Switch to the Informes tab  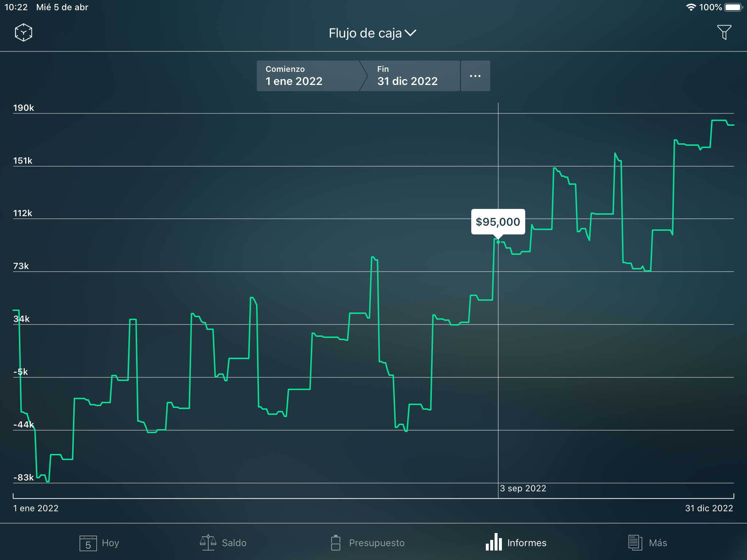515,542
